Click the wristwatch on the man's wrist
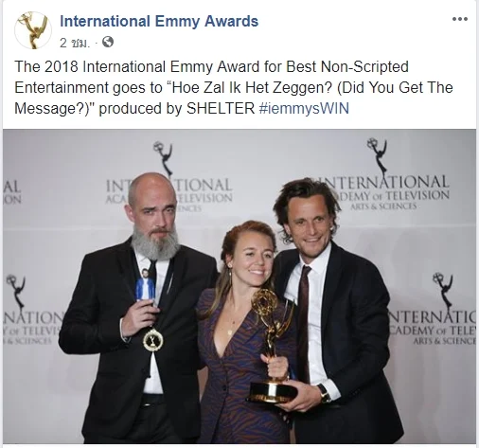 coord(324,393)
